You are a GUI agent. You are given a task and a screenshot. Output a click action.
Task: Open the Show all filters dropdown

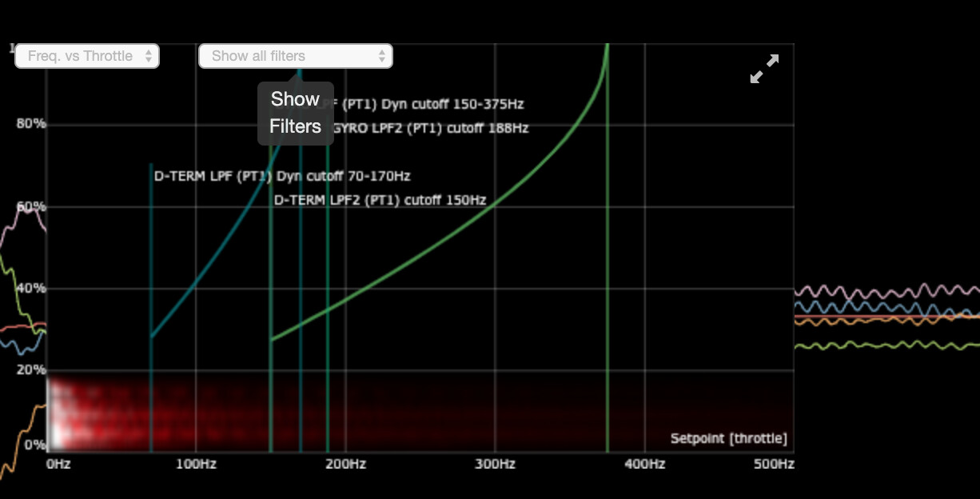pos(295,56)
